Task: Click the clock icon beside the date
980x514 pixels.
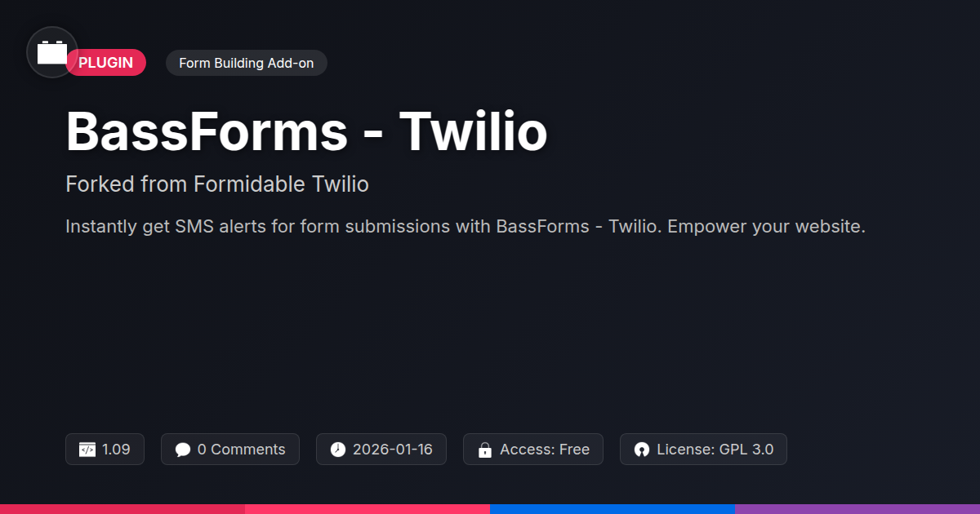Action: click(338, 450)
